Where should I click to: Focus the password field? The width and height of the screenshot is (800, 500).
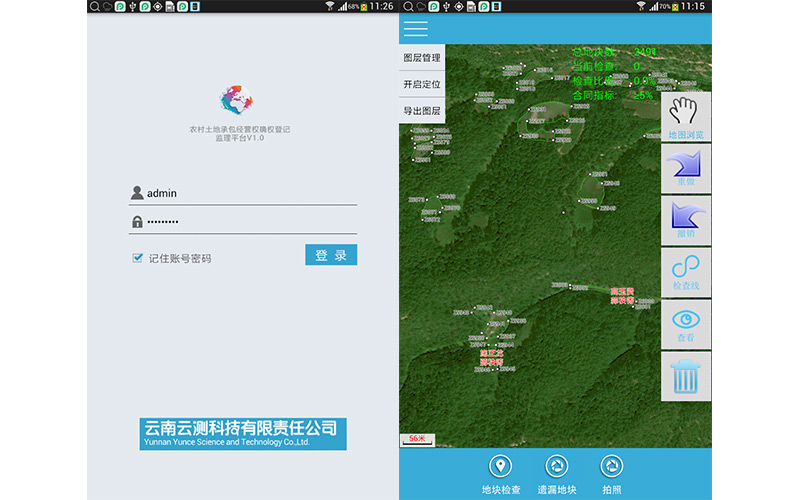click(243, 221)
